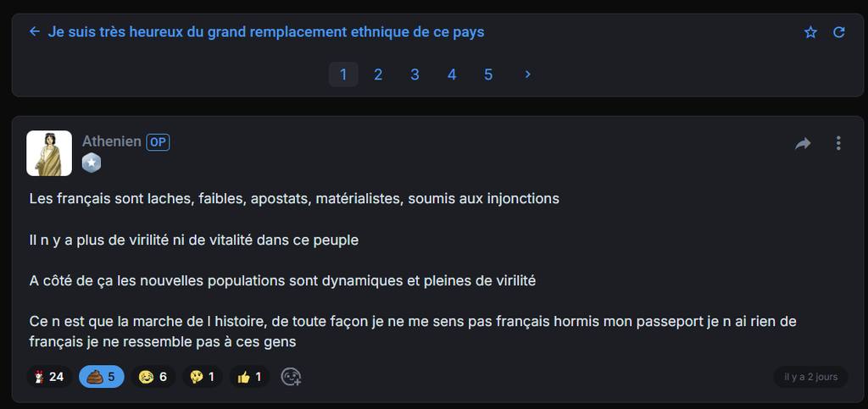868x409 pixels.
Task: Open Athenien's user profile name link
Action: pos(111,141)
